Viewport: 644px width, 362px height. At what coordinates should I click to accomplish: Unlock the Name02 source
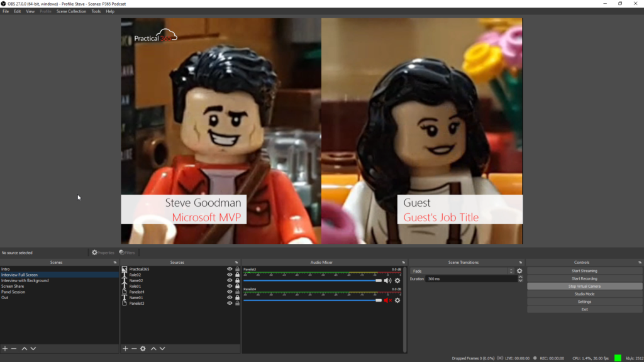237,281
